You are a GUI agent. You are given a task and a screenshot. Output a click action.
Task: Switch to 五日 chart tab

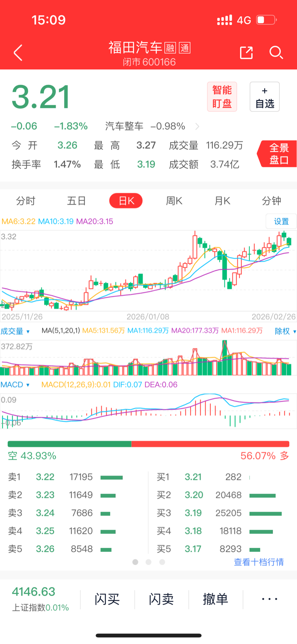(76, 201)
